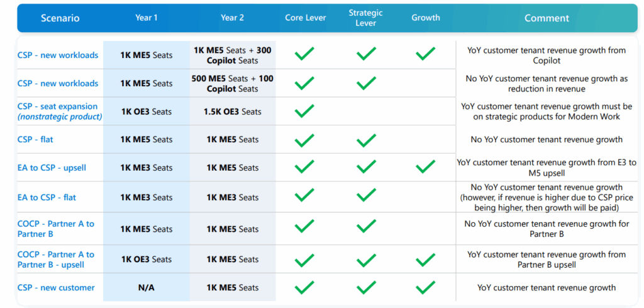
Task: Open the EA to CSP - upsell link
Action: point(52,168)
